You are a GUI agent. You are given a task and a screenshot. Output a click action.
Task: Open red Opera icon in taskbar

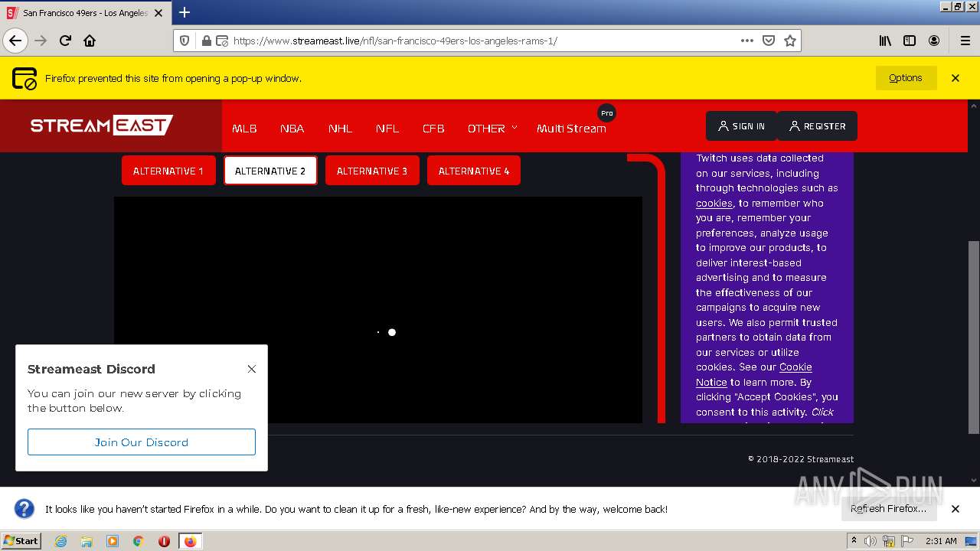[x=164, y=541]
